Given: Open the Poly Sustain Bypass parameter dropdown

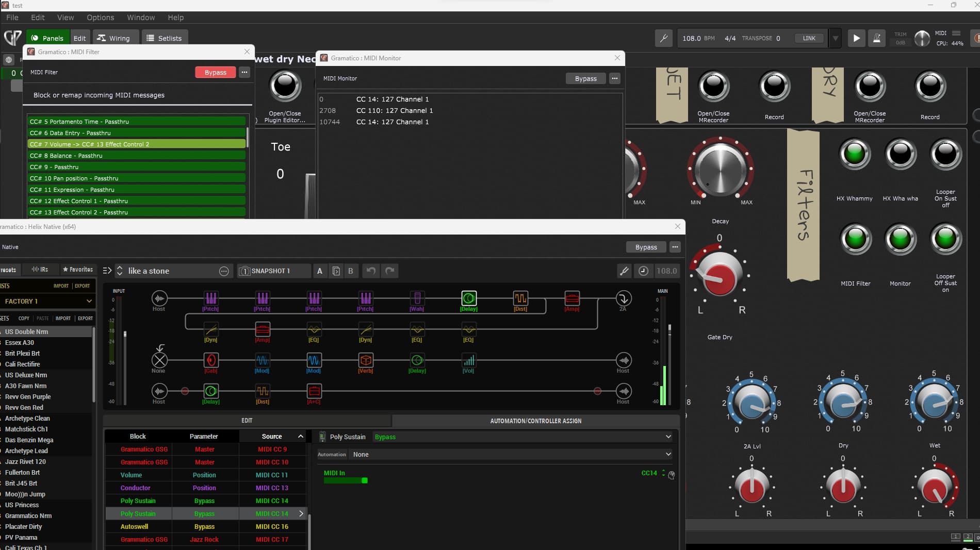Looking at the screenshot, I should (x=522, y=437).
